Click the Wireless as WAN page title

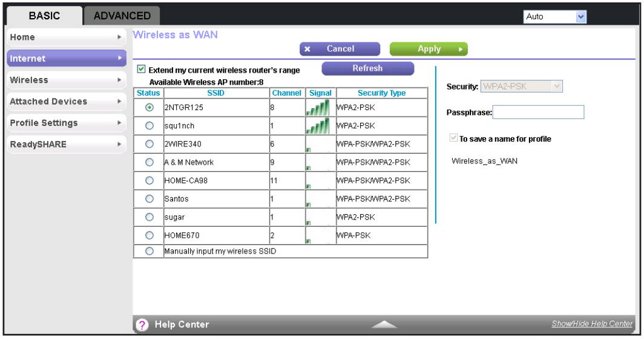[176, 35]
